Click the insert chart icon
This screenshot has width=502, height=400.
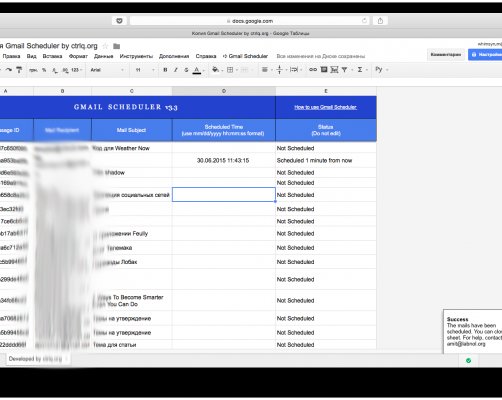pos(334,70)
